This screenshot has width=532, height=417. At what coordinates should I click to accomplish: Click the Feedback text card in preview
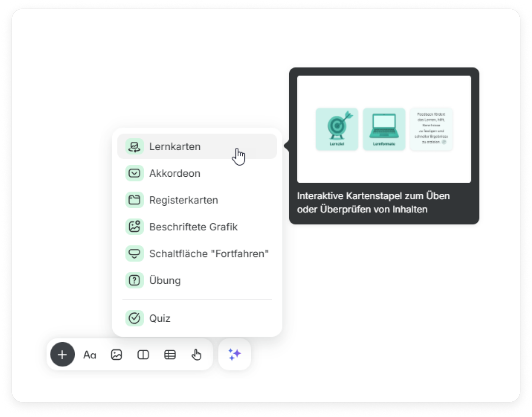[431, 129]
